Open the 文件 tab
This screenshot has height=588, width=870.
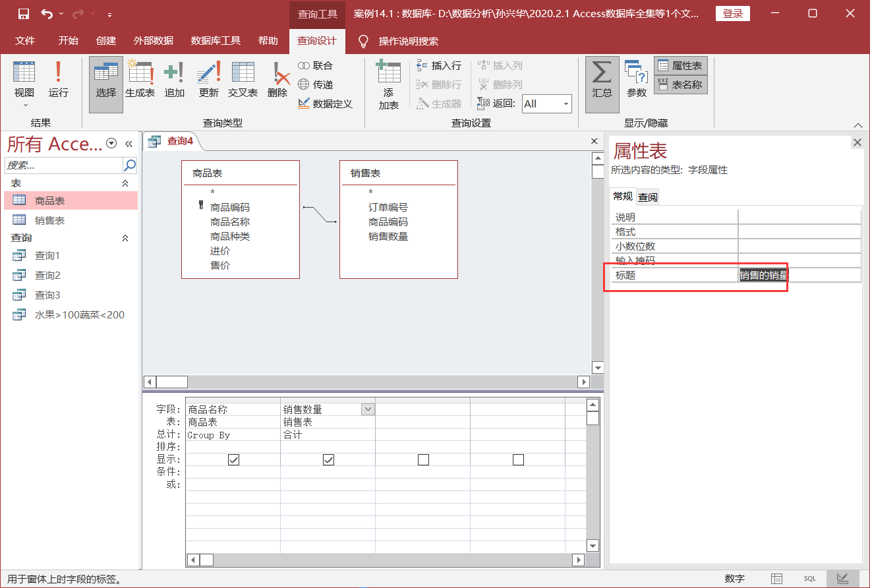pos(25,41)
